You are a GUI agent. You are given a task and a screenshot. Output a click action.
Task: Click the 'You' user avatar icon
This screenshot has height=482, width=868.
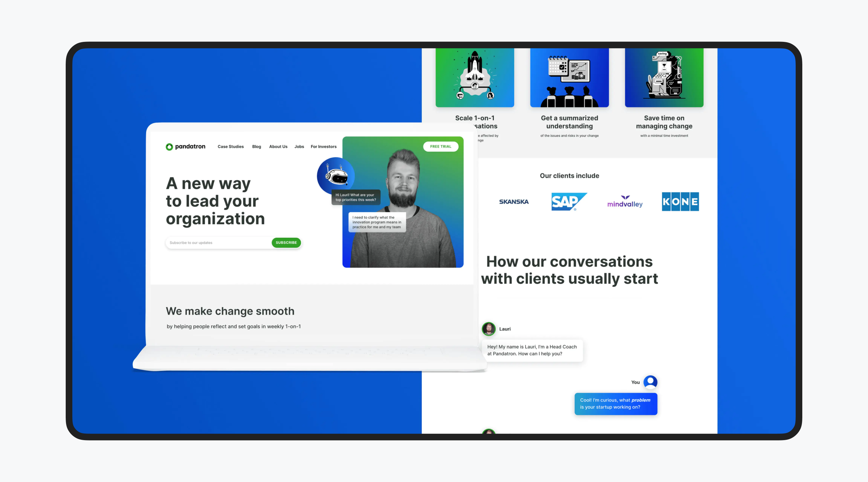(650, 382)
